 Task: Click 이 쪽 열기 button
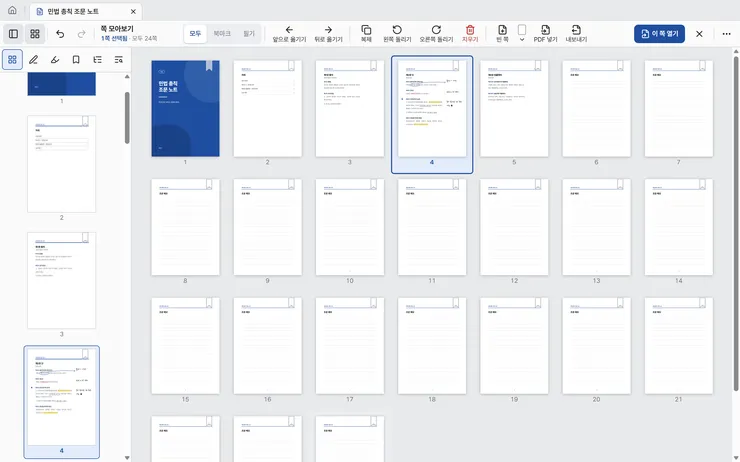659,34
